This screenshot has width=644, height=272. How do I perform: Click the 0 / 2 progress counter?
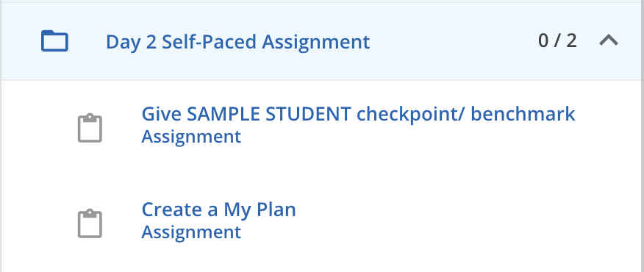click(x=557, y=40)
